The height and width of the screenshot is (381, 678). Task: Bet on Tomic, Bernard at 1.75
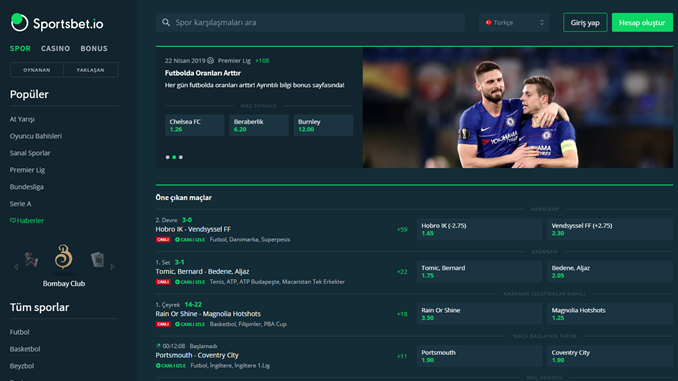pos(479,272)
